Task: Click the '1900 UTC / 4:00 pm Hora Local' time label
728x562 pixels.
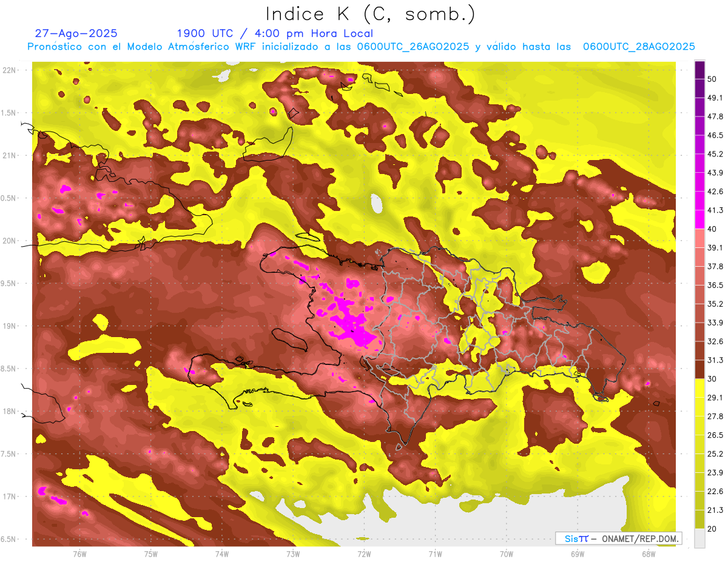Action: (x=275, y=33)
